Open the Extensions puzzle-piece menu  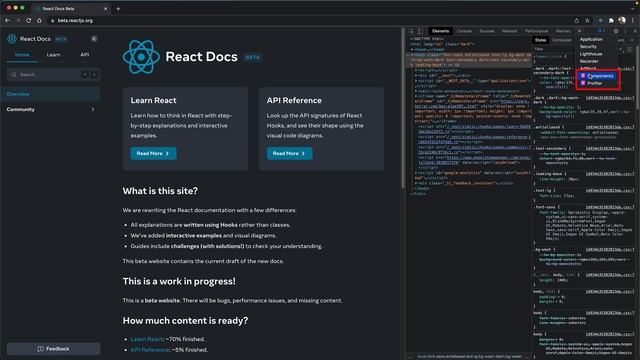coord(611,20)
